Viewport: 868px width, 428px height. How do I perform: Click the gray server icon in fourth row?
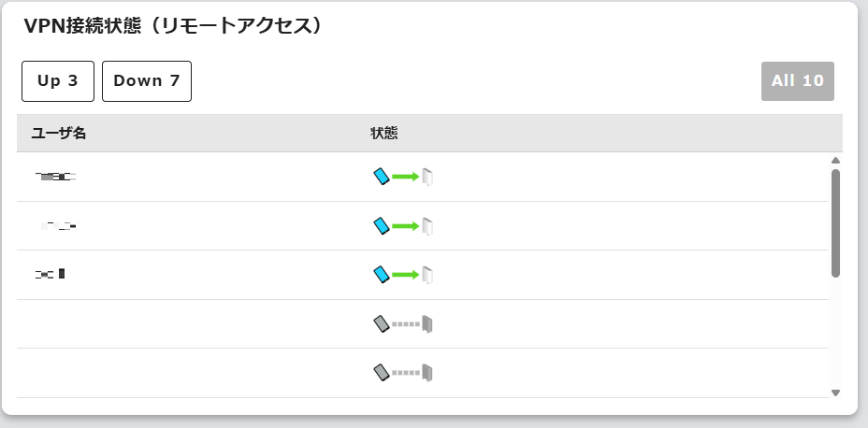(427, 324)
